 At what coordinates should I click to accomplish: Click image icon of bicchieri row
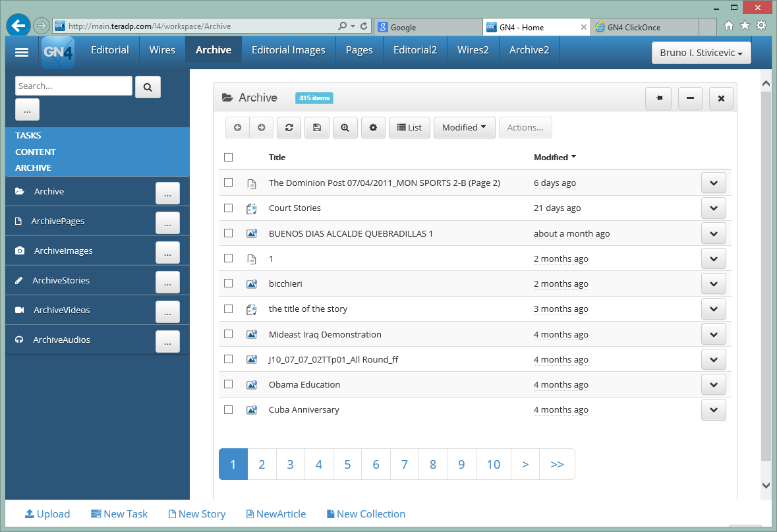point(252,283)
